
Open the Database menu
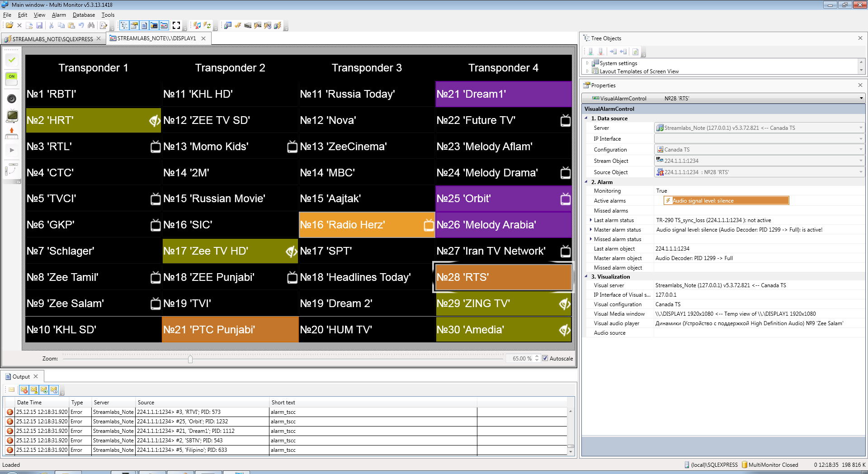(x=84, y=15)
